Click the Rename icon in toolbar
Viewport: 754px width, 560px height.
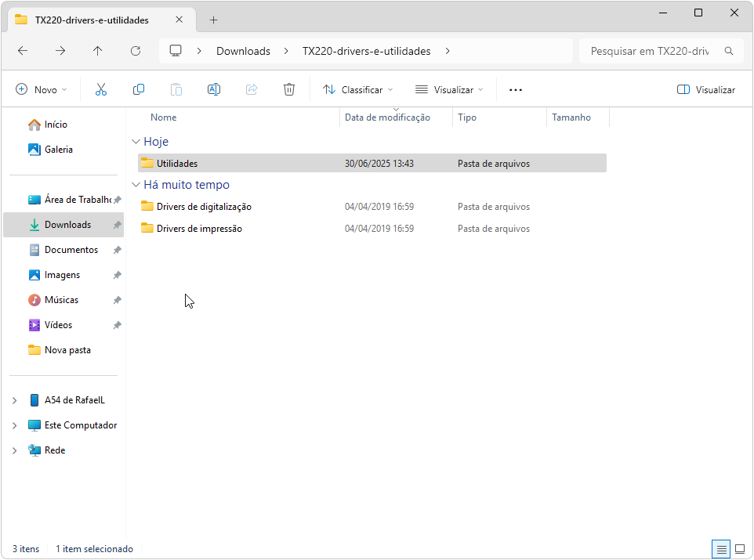(214, 89)
